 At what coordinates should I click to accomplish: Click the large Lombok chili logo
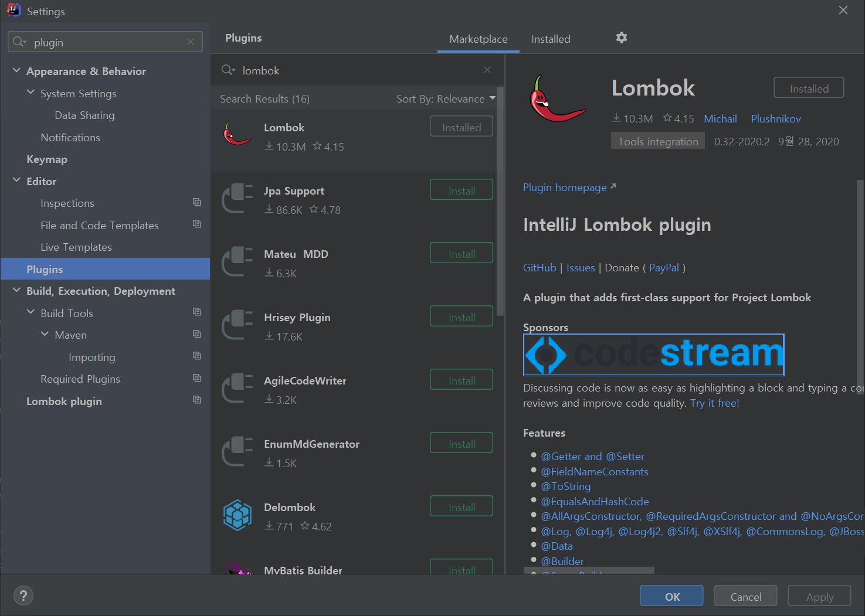click(557, 98)
